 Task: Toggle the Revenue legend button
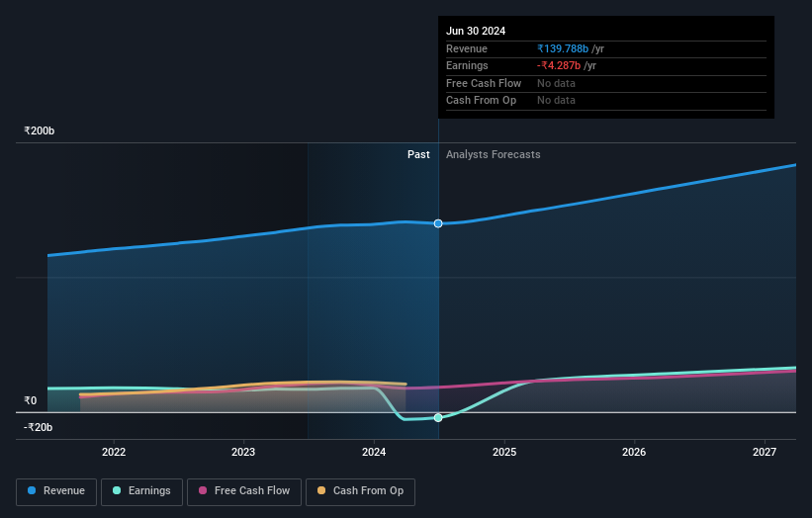pos(56,491)
